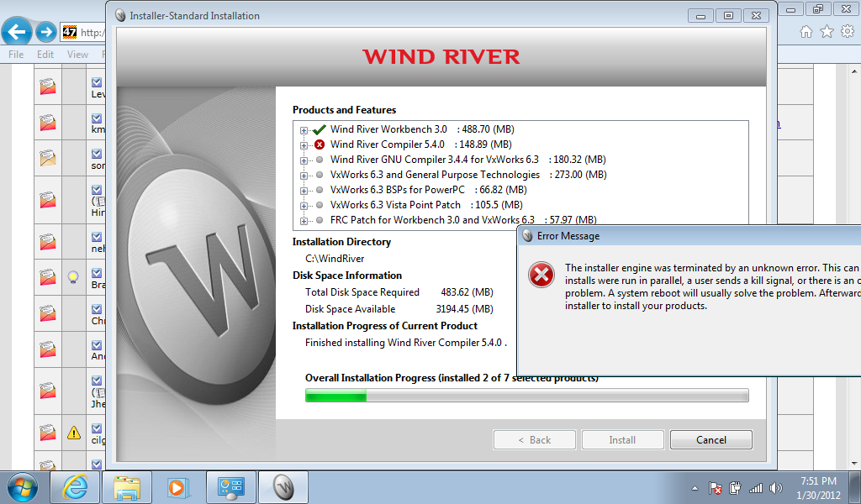This screenshot has height=504, width=861.
Task: Click browser vertical scrollbar up arrow
Action: (x=854, y=72)
